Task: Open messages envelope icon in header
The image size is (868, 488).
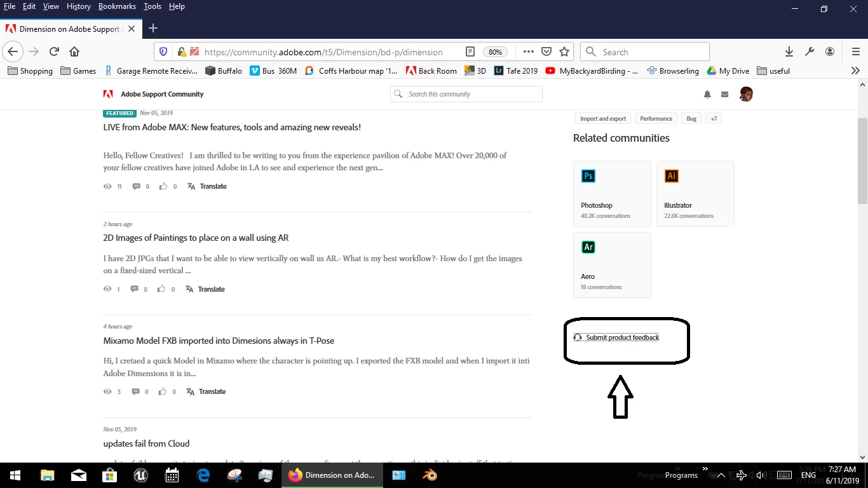Action: click(x=724, y=94)
